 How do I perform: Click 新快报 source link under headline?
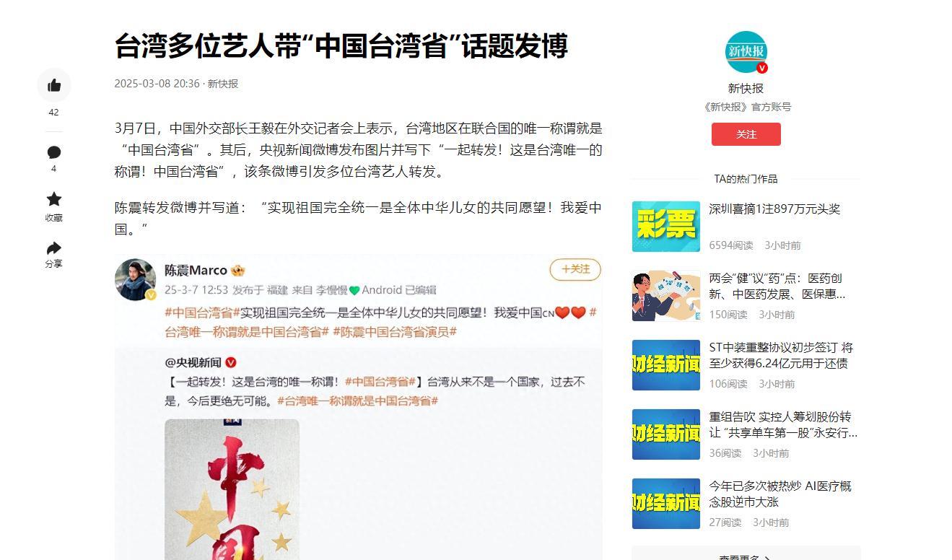223,84
